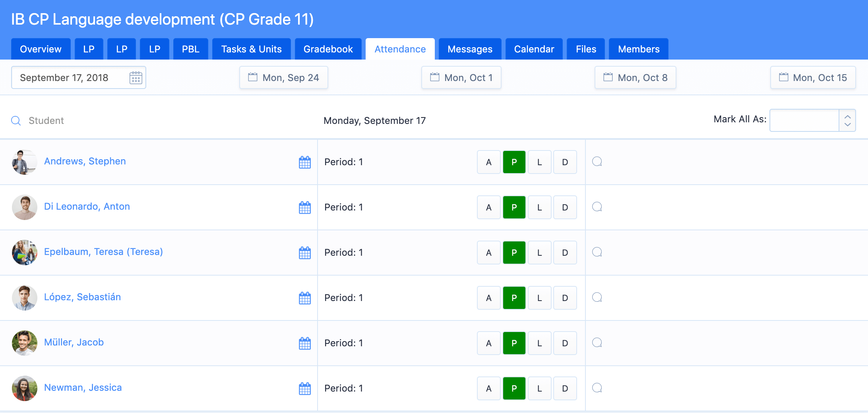This screenshot has width=868, height=413.
Task: Open Müller, Jacob profile link
Action: tap(74, 342)
